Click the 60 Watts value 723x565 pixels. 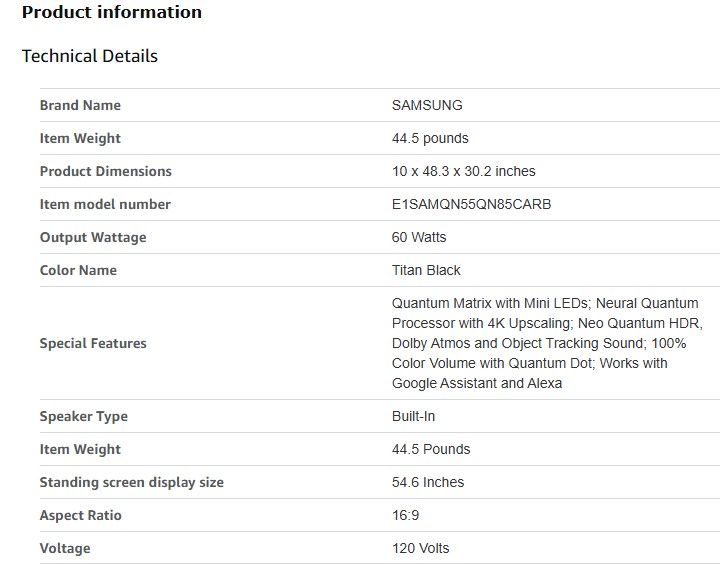419,237
